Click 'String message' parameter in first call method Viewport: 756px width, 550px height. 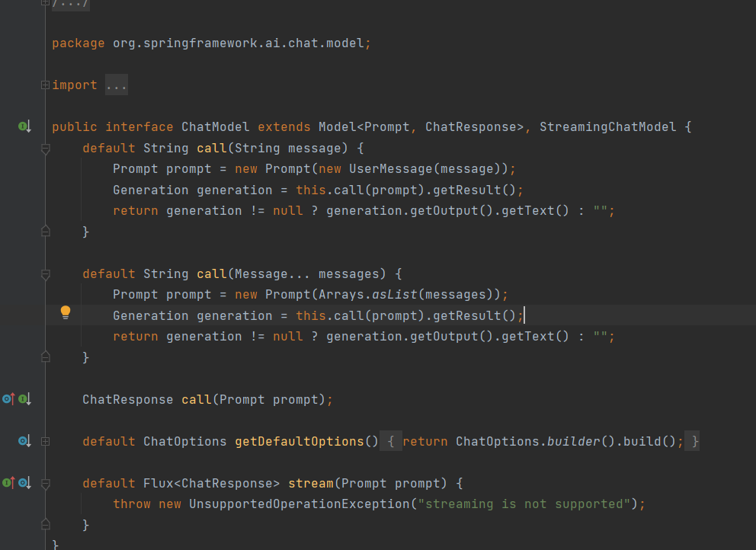pos(287,148)
